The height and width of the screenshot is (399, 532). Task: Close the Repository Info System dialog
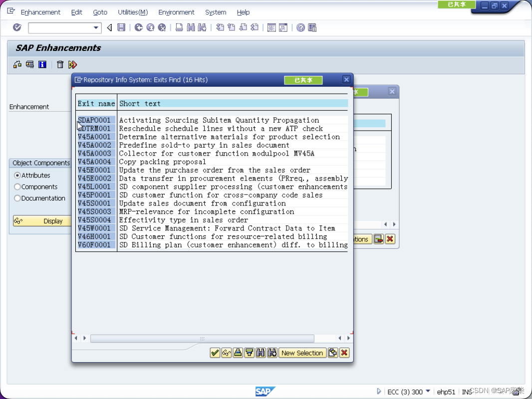(x=346, y=80)
